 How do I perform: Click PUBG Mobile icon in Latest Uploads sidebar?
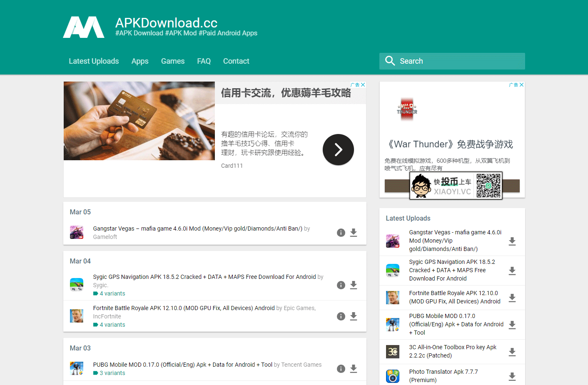(x=393, y=324)
